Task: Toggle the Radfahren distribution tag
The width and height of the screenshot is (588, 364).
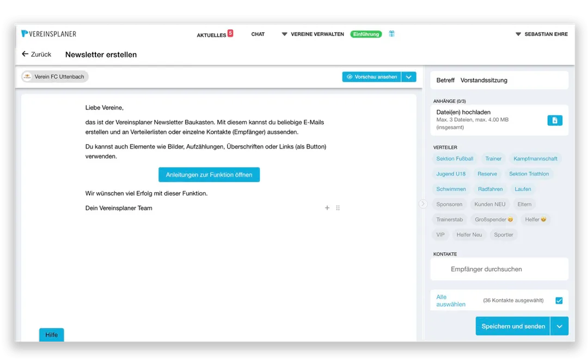Action: coord(490,189)
